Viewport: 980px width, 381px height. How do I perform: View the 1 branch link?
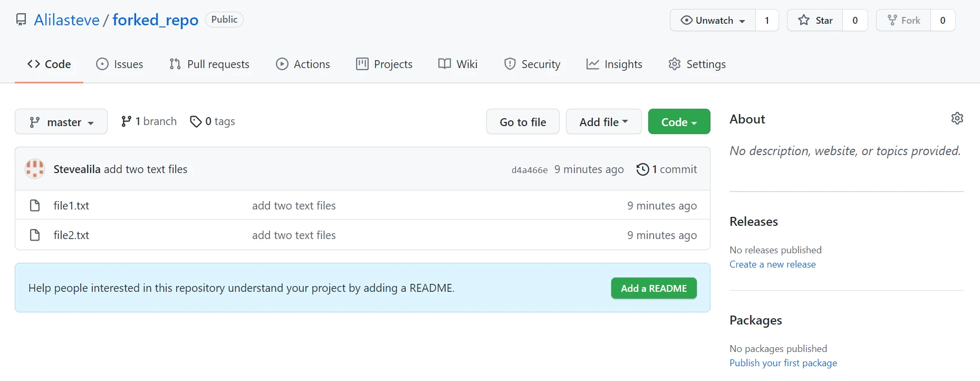149,121
